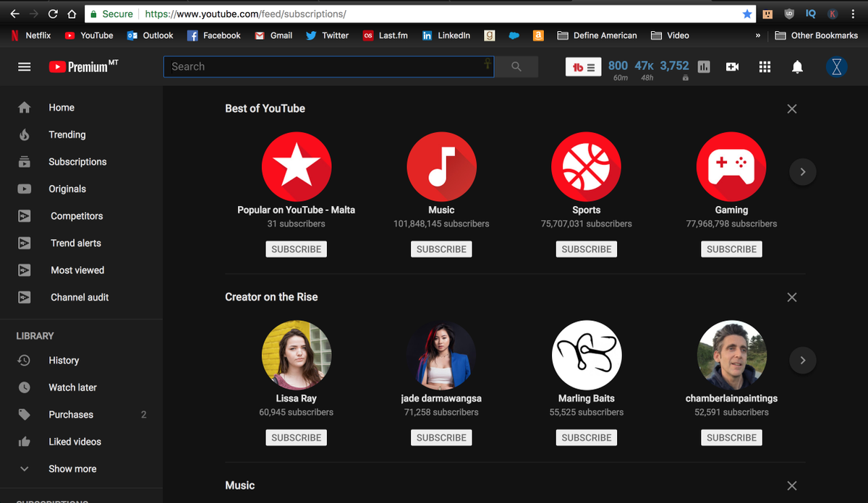Open the Twitter bookmark

[x=327, y=35]
